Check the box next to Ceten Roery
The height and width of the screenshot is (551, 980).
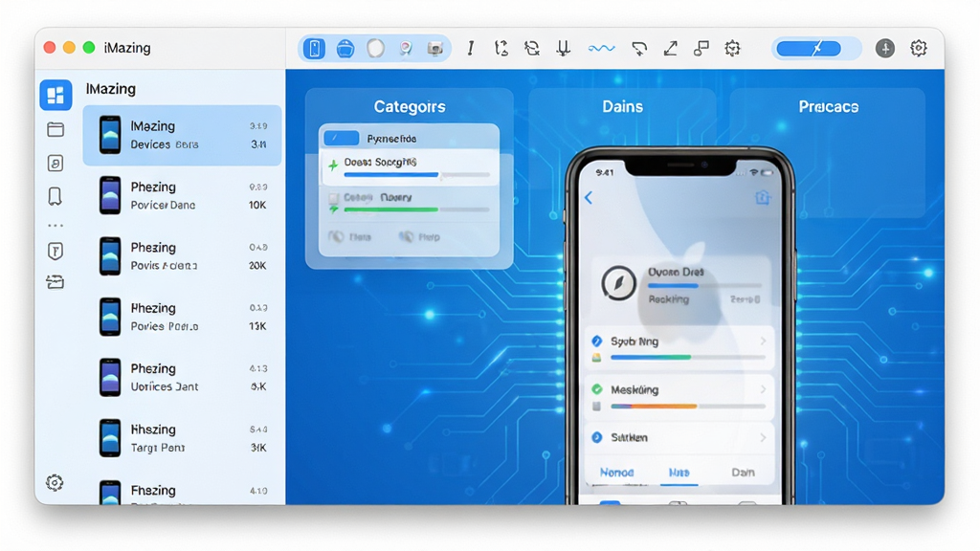click(334, 198)
